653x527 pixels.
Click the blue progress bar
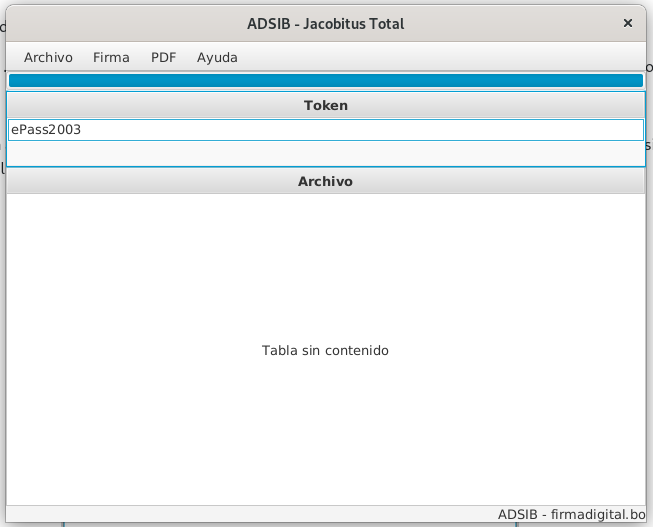tap(326, 81)
